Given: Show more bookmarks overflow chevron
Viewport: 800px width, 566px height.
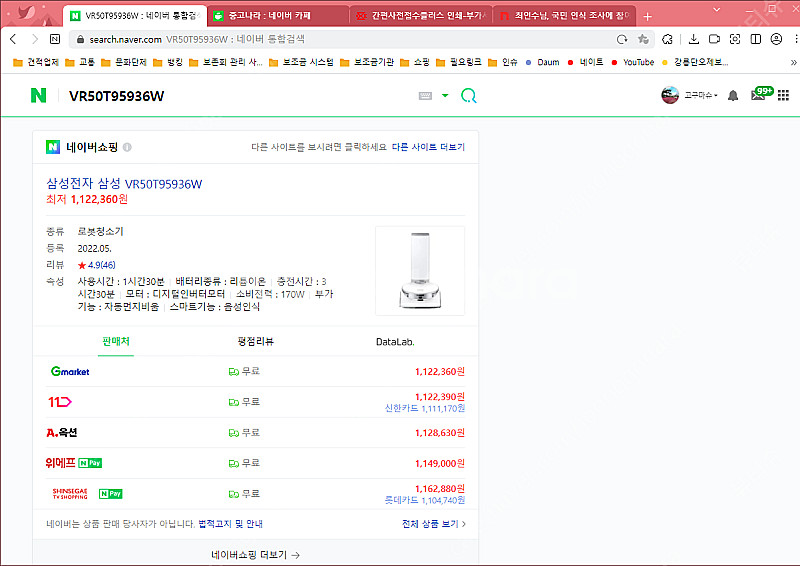Looking at the screenshot, I should [793, 62].
